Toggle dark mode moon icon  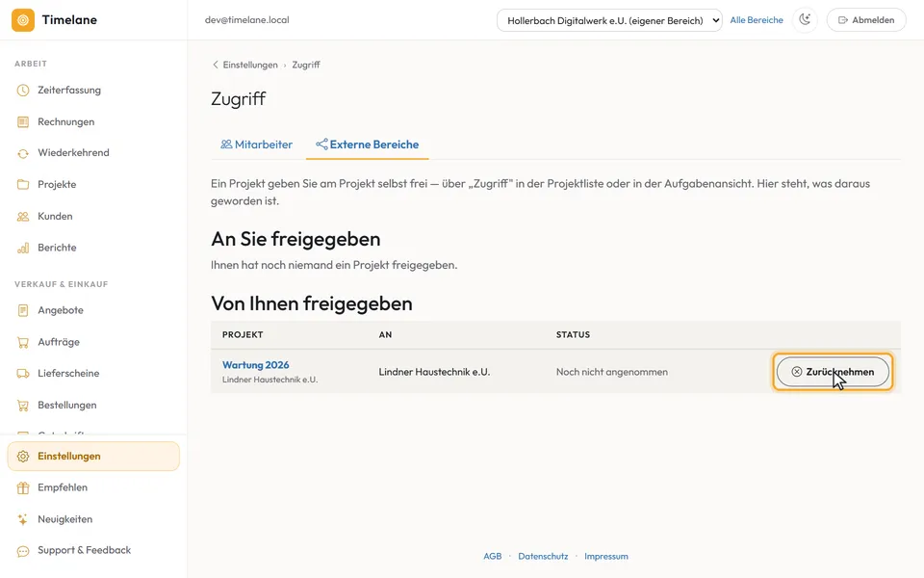point(805,20)
